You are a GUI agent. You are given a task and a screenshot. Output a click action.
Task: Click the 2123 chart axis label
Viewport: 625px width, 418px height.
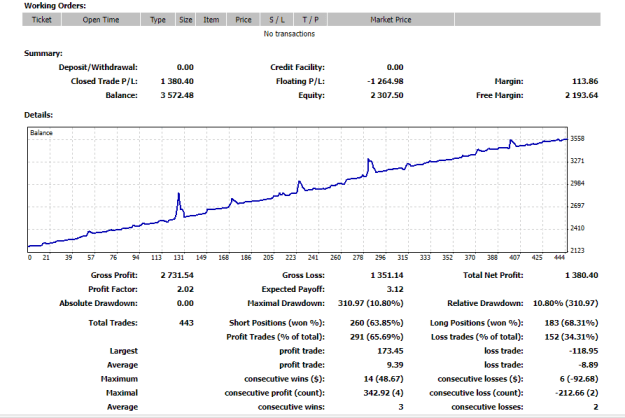coord(577,251)
